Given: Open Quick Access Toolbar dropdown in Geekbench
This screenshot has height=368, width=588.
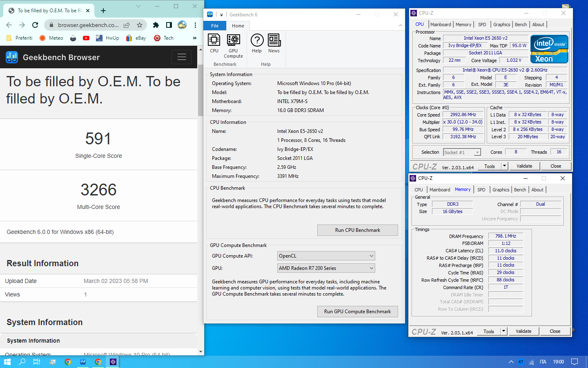Looking at the screenshot, I should pyautogui.click(x=221, y=15).
